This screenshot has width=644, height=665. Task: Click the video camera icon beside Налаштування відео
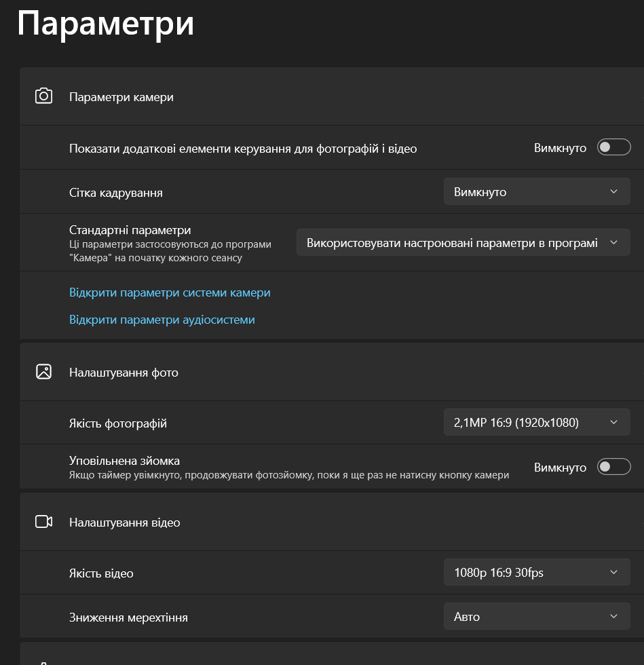pyautogui.click(x=43, y=522)
